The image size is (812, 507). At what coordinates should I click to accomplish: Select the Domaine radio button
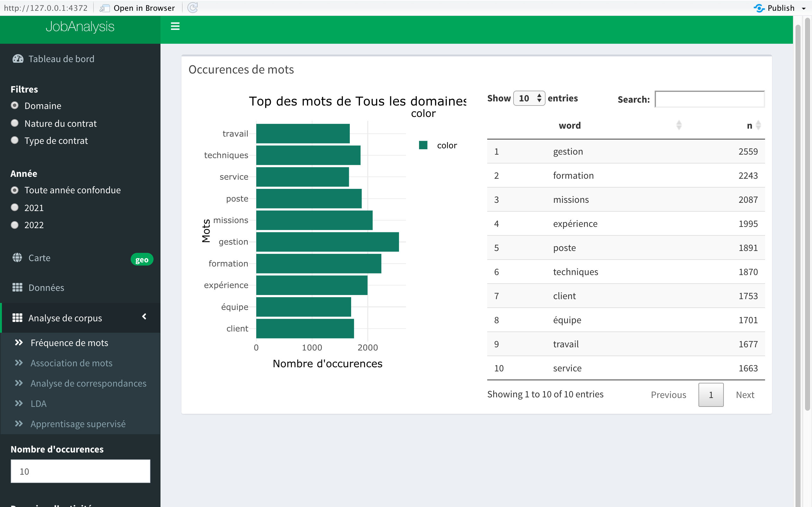[x=15, y=105]
